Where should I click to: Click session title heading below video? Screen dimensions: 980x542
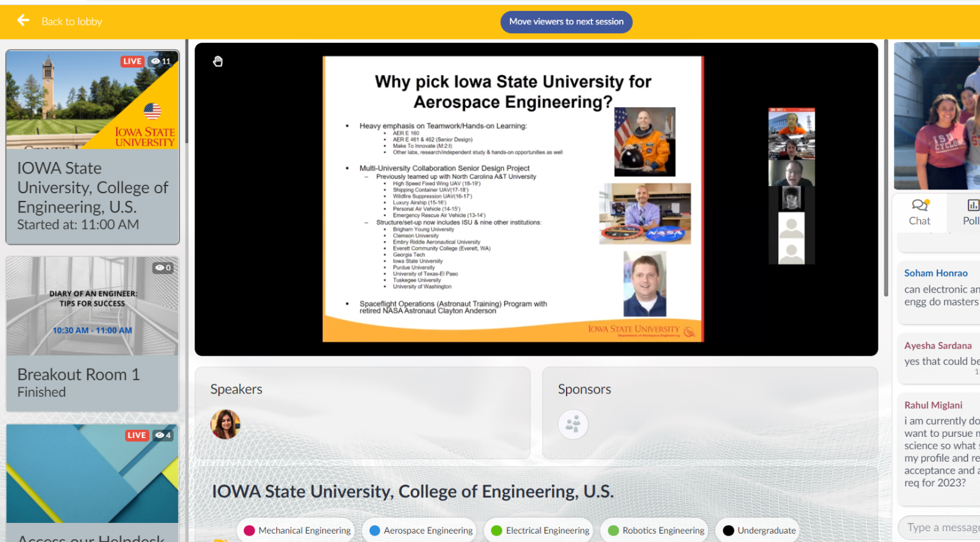pos(413,492)
